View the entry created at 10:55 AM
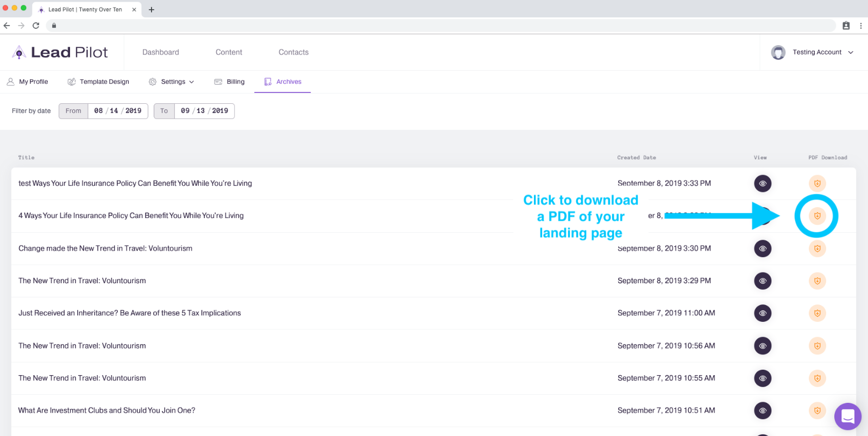 [763, 378]
